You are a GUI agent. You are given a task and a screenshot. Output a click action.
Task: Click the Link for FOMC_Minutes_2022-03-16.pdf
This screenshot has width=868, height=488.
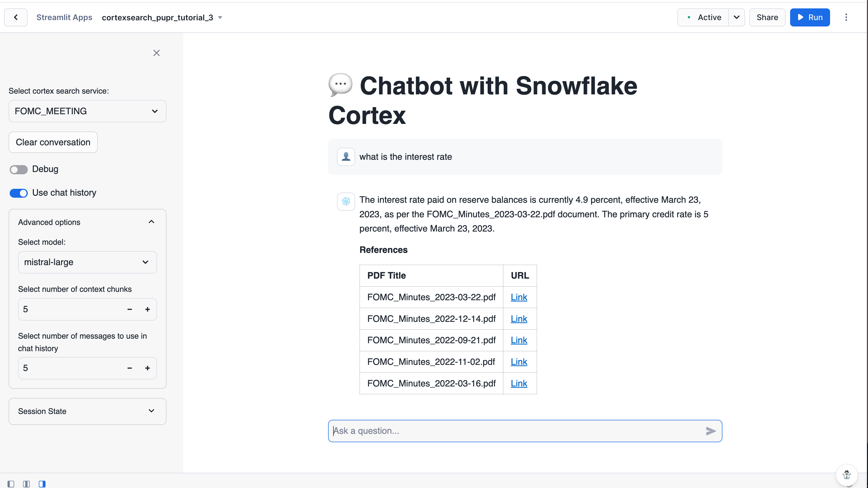[518, 383]
